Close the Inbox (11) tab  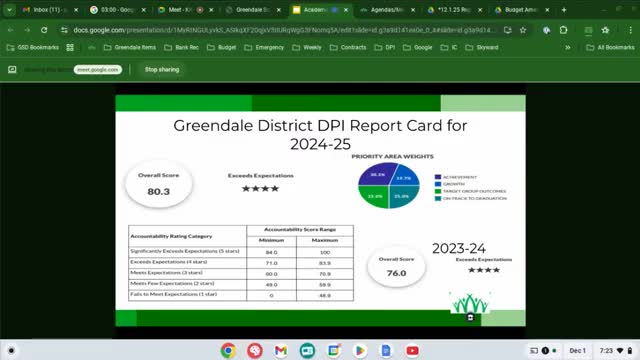[76, 10]
